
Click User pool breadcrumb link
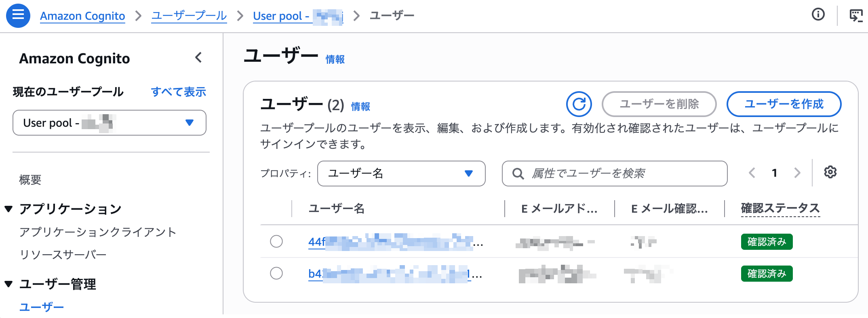(298, 16)
